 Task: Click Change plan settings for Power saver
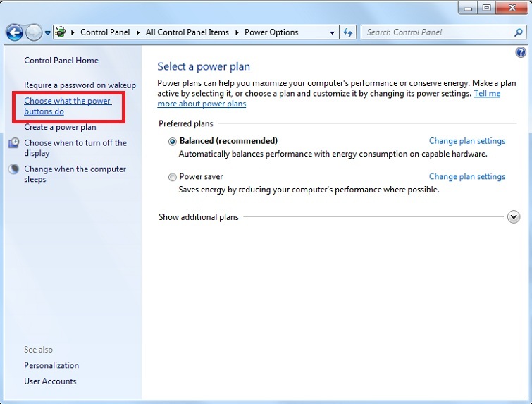point(466,177)
